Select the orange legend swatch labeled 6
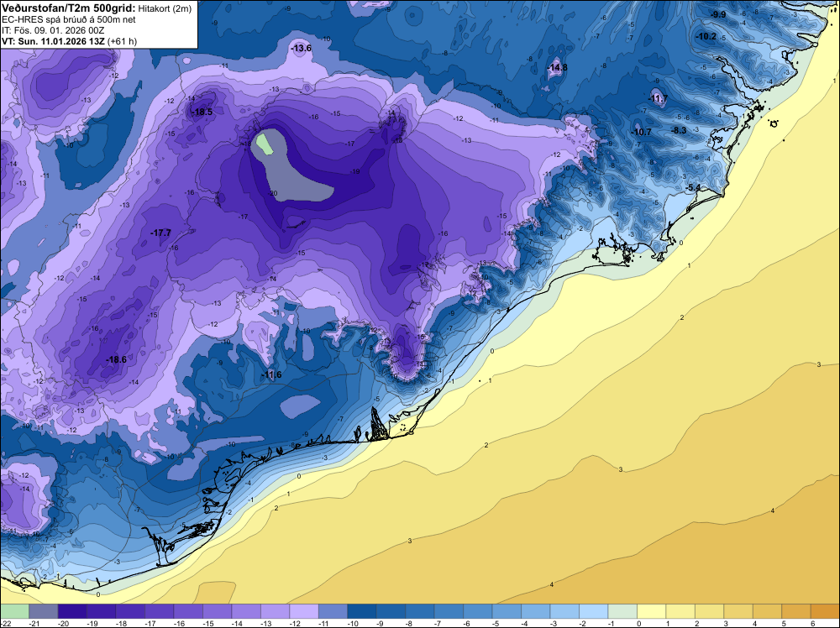This screenshot has height=628, width=840. tap(825, 611)
